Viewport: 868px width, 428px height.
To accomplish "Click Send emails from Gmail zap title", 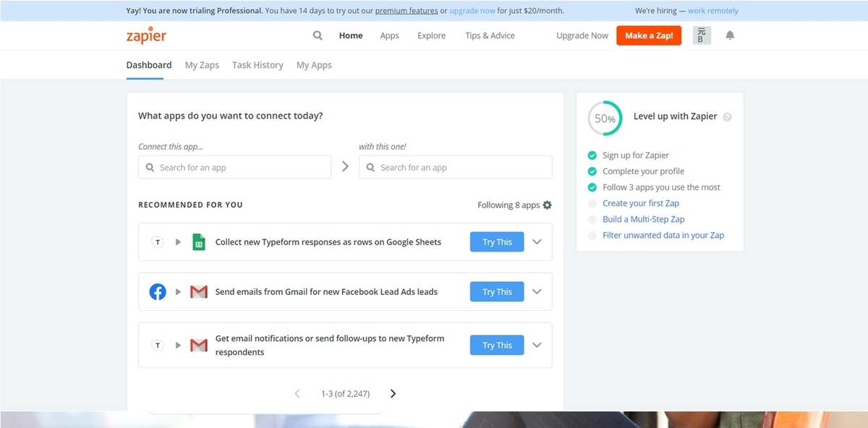I will point(326,292).
